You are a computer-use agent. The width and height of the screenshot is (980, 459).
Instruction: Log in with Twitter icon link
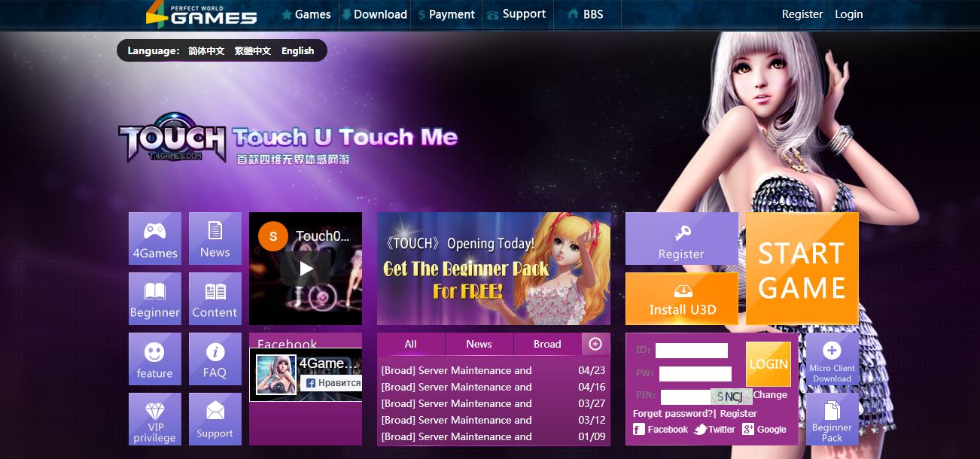714,430
